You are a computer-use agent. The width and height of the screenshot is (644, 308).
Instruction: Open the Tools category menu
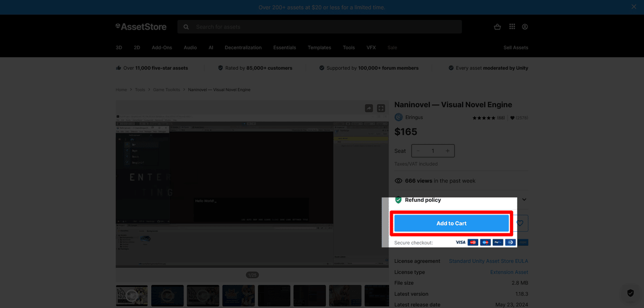point(349,48)
